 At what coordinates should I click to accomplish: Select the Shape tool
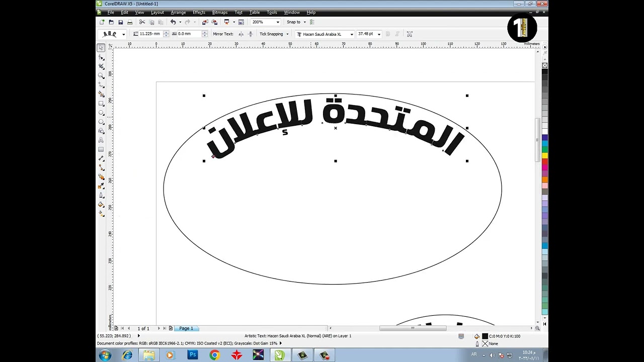(101, 57)
